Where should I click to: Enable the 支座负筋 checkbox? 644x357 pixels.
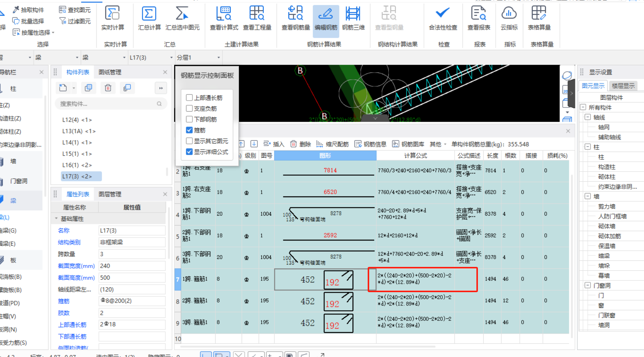click(190, 109)
